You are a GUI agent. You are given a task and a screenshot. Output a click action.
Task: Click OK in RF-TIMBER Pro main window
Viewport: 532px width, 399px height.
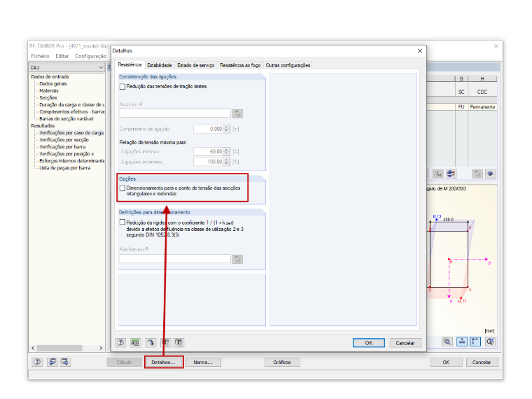446,363
